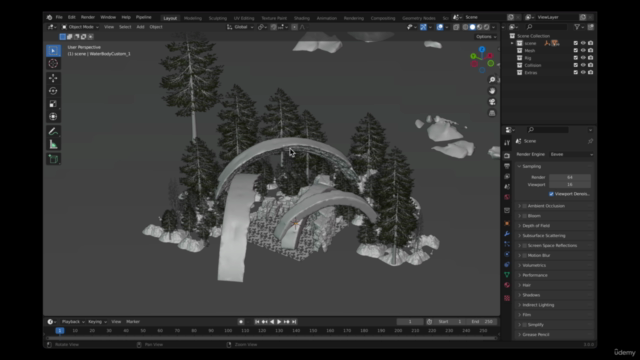The width and height of the screenshot is (640, 360).
Task: Switch to the Modeling workspace tab
Action: [x=193, y=18]
